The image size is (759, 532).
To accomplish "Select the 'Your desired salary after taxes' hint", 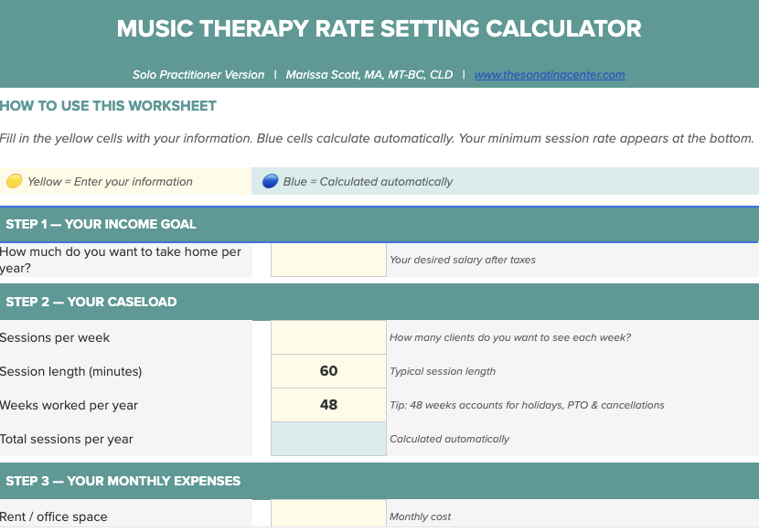I will pos(463,260).
